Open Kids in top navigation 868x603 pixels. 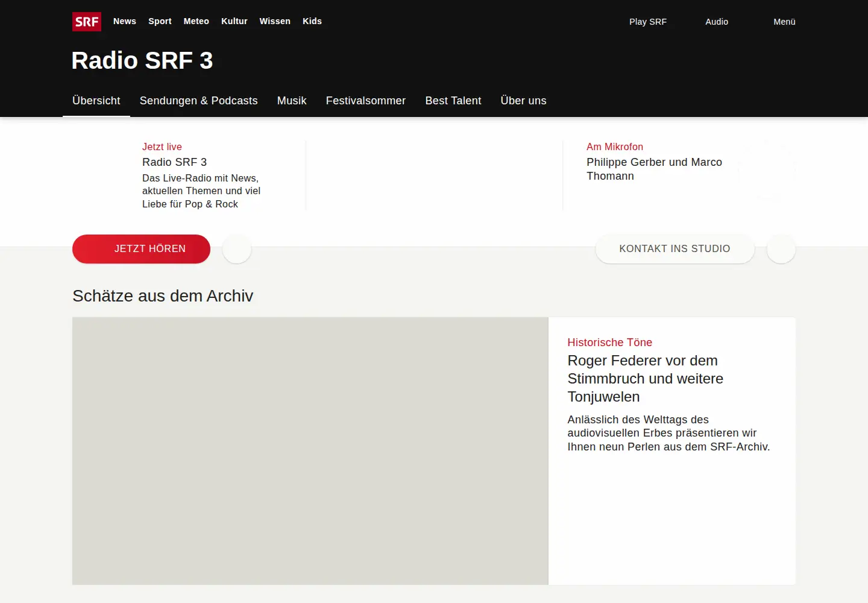[312, 21]
